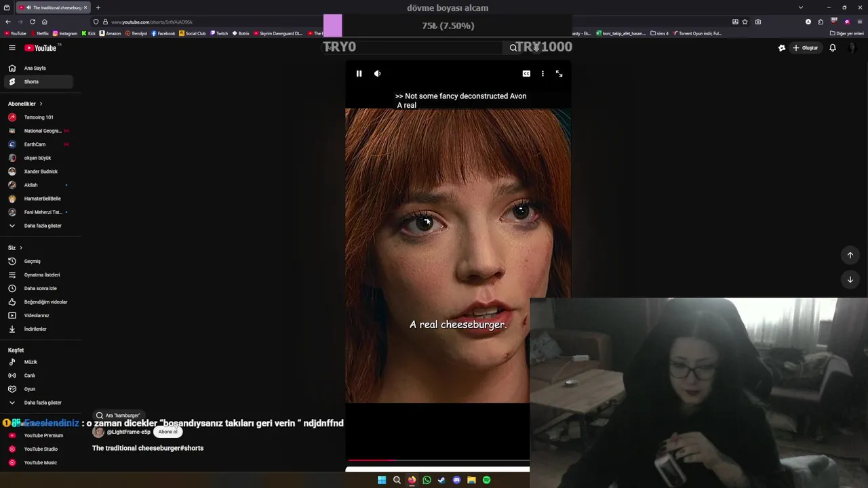The height and width of the screenshot is (488, 868).
Task: Open İndirilenler
Action: point(38,329)
